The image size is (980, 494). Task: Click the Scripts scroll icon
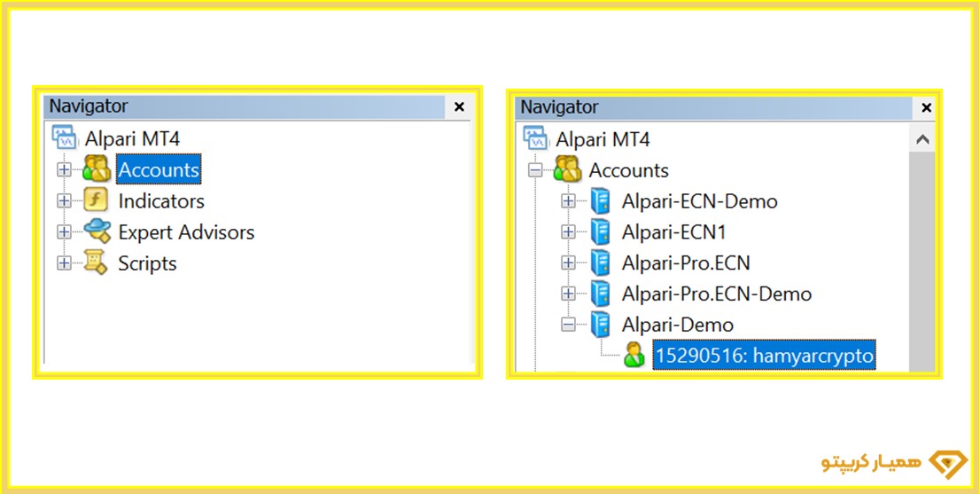96,263
